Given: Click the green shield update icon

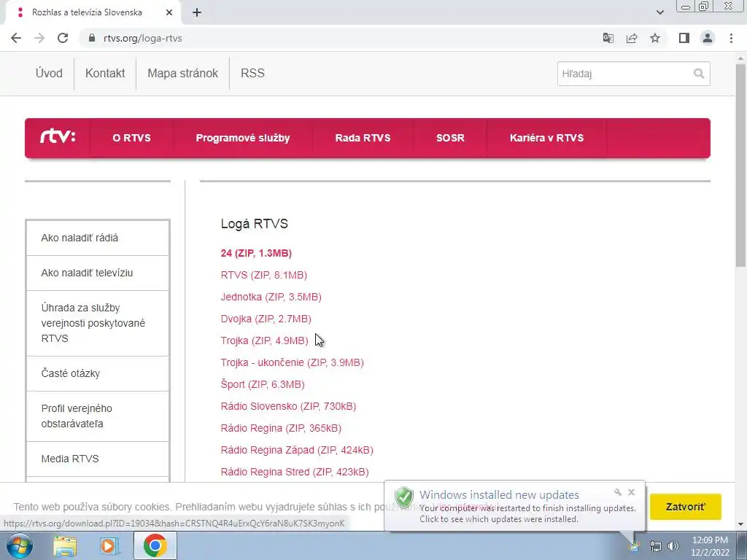Looking at the screenshot, I should (404, 497).
